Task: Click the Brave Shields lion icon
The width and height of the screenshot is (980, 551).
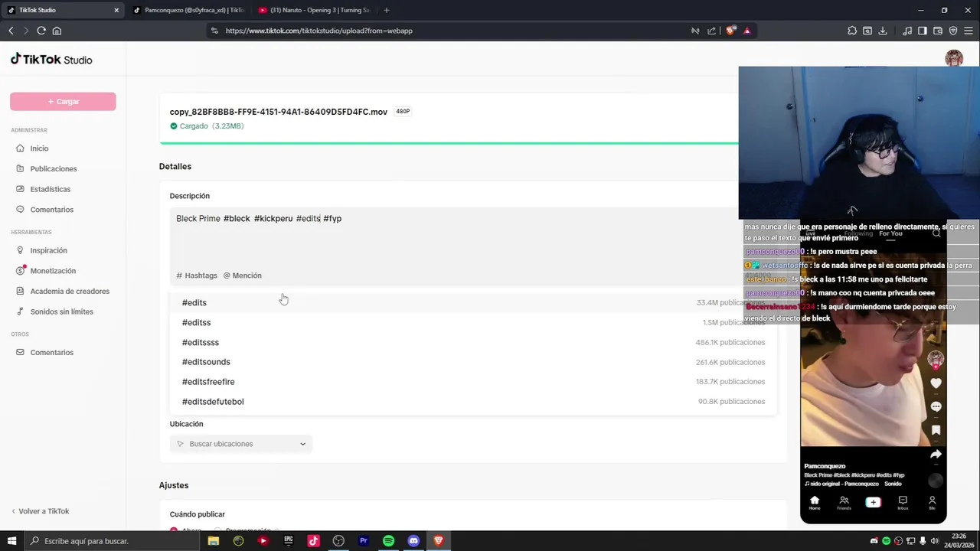Action: pos(730,31)
